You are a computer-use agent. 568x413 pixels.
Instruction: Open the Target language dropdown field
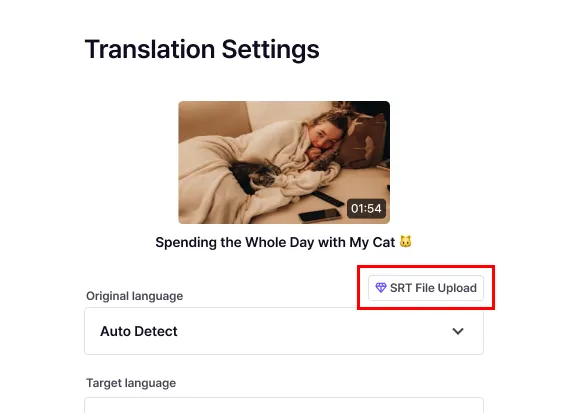pos(284,405)
